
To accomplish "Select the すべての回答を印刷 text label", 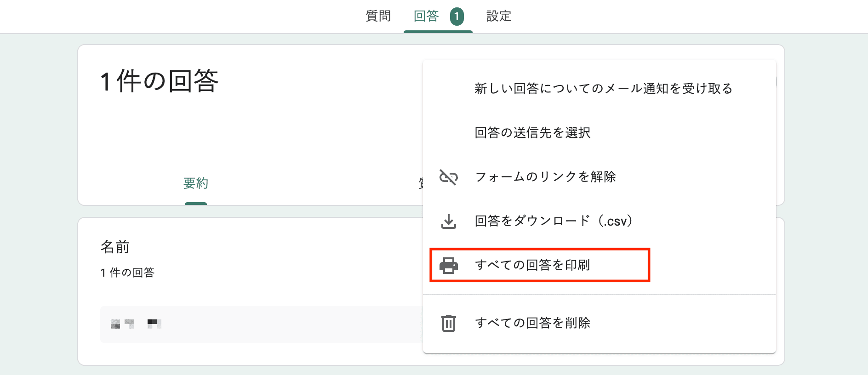I will point(532,265).
